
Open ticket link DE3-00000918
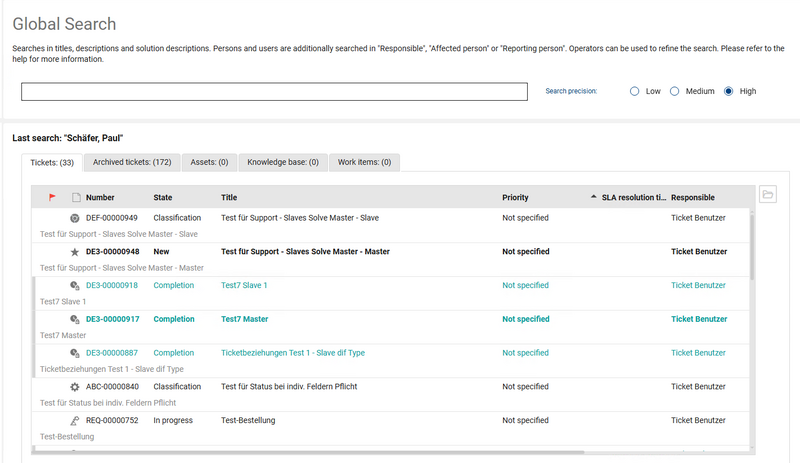(x=112, y=286)
